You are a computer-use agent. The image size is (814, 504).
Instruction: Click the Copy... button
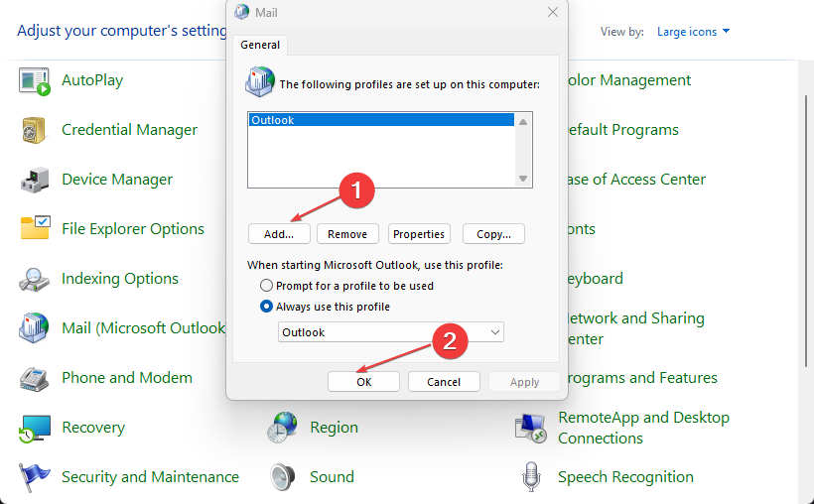tap(493, 234)
